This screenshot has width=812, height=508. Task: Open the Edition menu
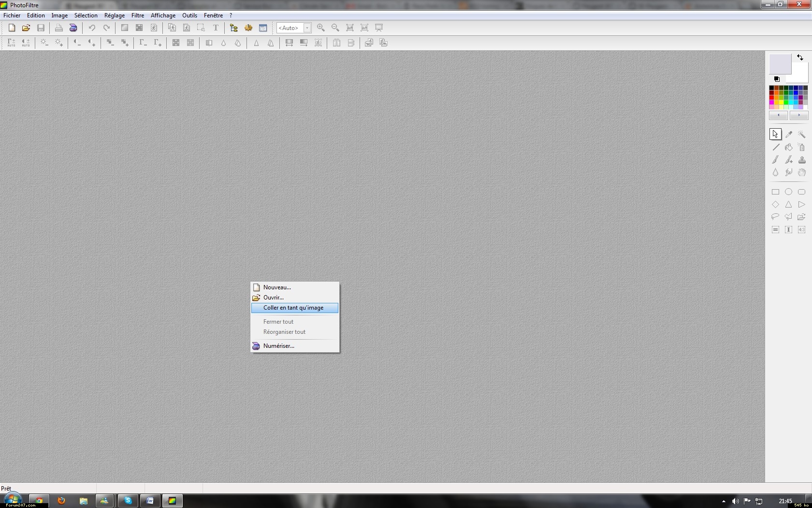click(x=36, y=15)
